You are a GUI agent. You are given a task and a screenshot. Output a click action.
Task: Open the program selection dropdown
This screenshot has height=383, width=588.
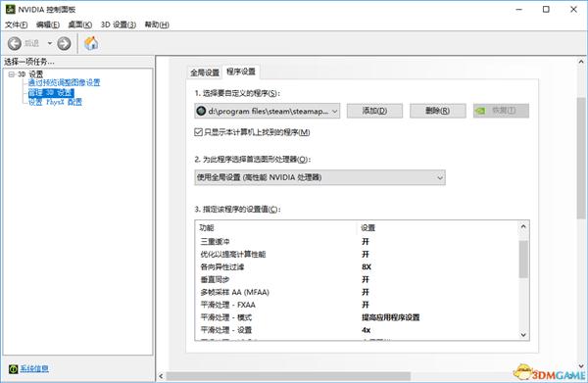[268, 111]
